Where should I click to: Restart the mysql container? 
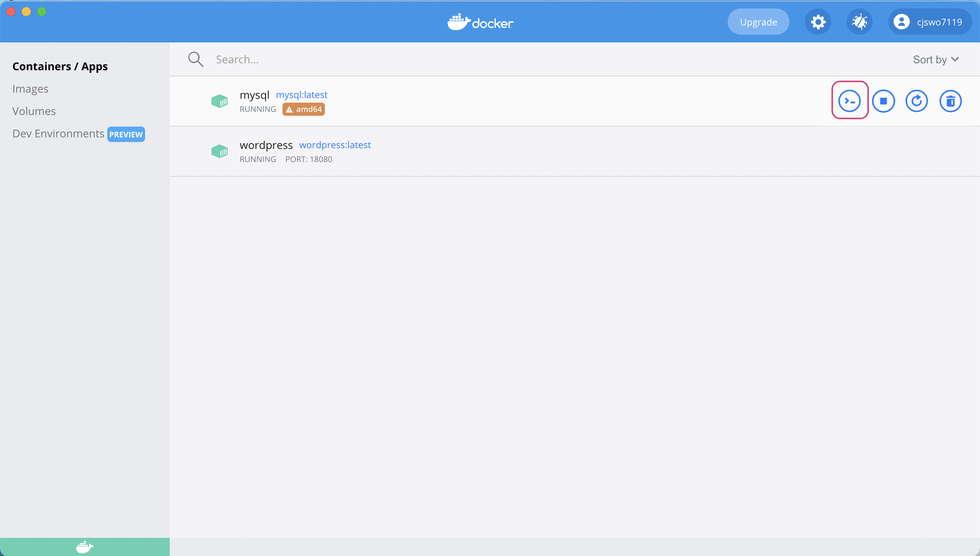(x=916, y=101)
